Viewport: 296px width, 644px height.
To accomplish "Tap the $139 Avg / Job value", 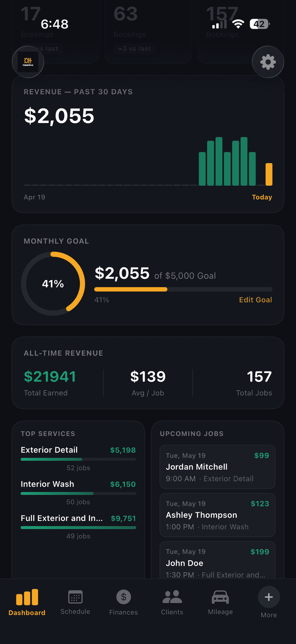I will point(148,377).
